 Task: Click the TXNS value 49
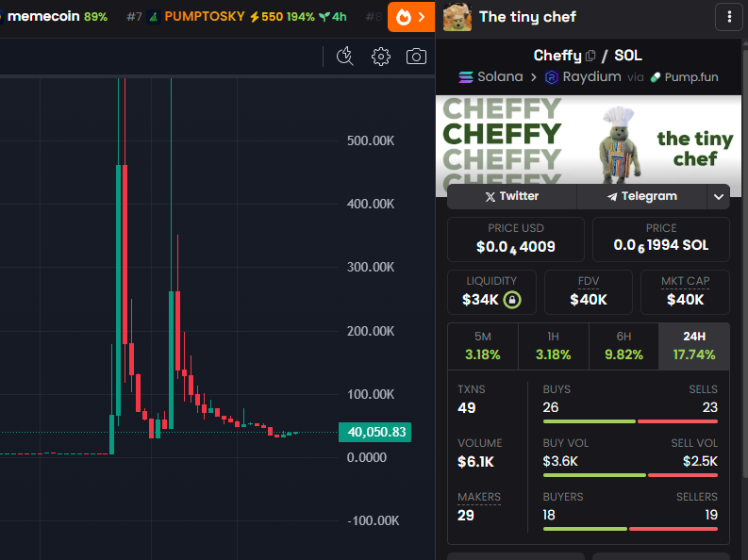pos(467,408)
